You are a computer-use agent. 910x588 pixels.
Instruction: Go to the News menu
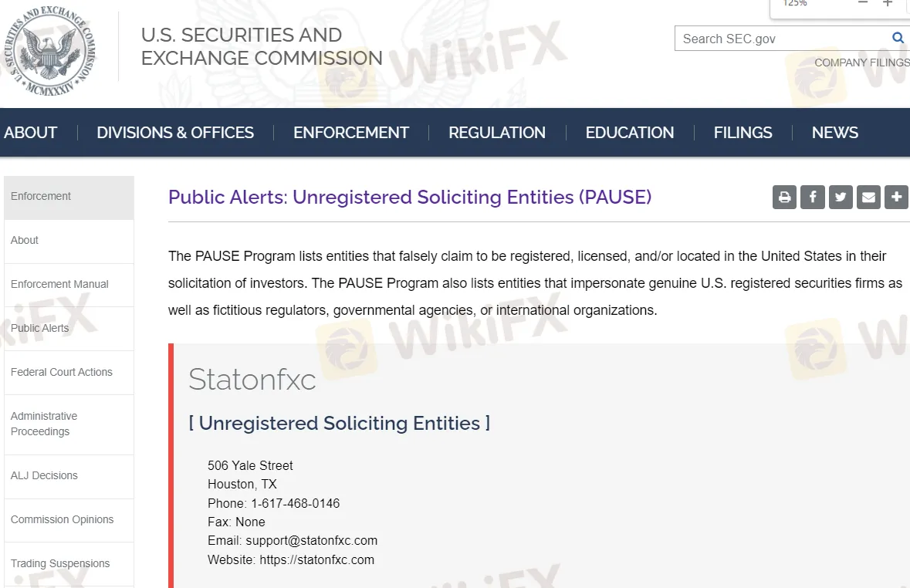(835, 133)
